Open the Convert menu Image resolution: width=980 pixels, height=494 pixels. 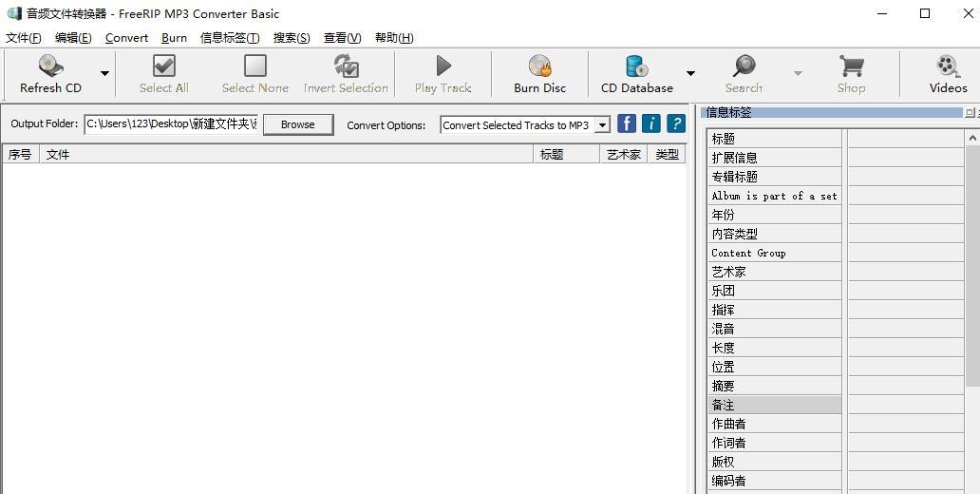pos(126,37)
